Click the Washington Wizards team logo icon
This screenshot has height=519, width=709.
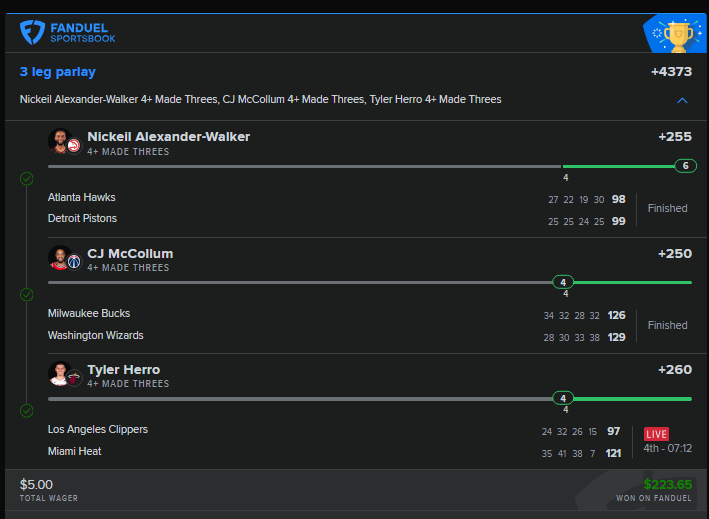(x=74, y=262)
